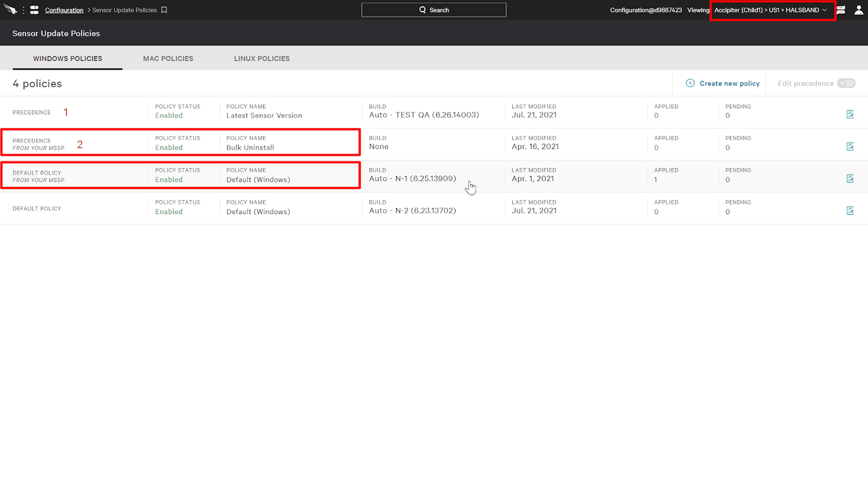Click the None build value for Bulk Uninstall
The image size is (868, 488).
point(379,146)
